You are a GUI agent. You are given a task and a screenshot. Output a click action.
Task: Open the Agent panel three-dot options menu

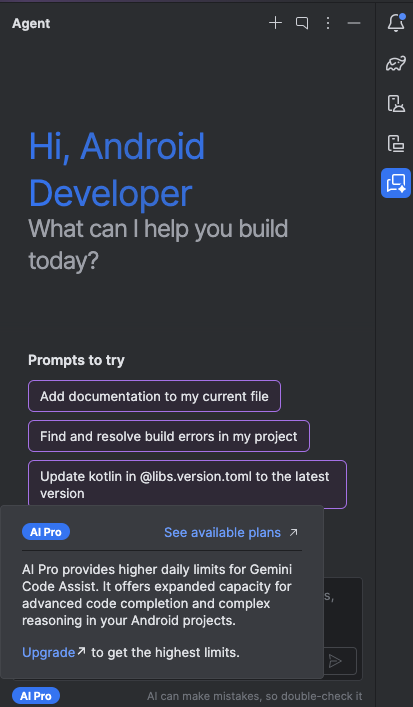pyautogui.click(x=328, y=23)
